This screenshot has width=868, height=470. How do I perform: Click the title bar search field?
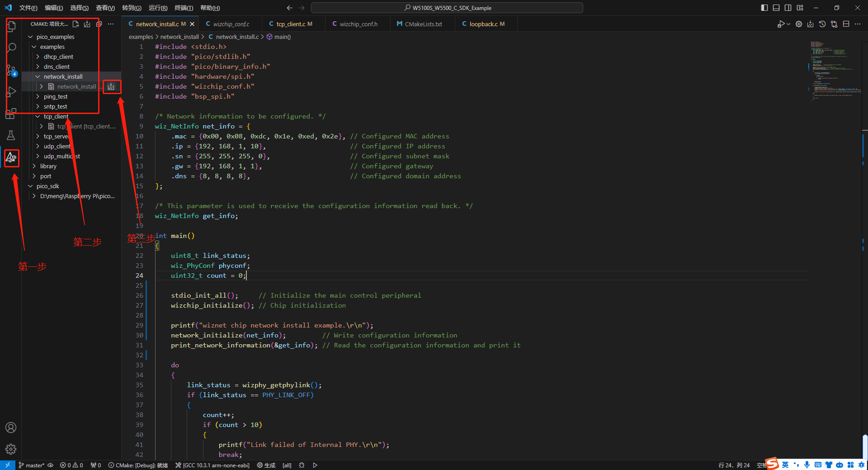(x=447, y=8)
